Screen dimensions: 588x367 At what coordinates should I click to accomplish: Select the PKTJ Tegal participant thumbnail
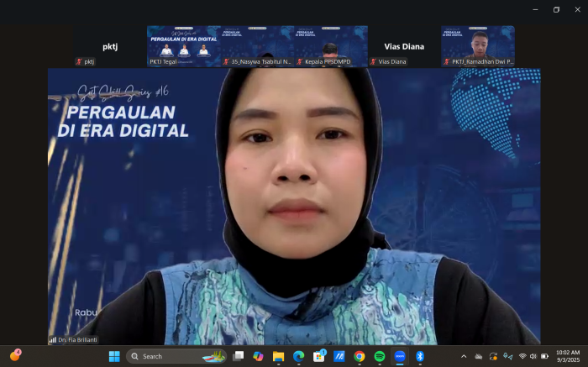(184, 46)
